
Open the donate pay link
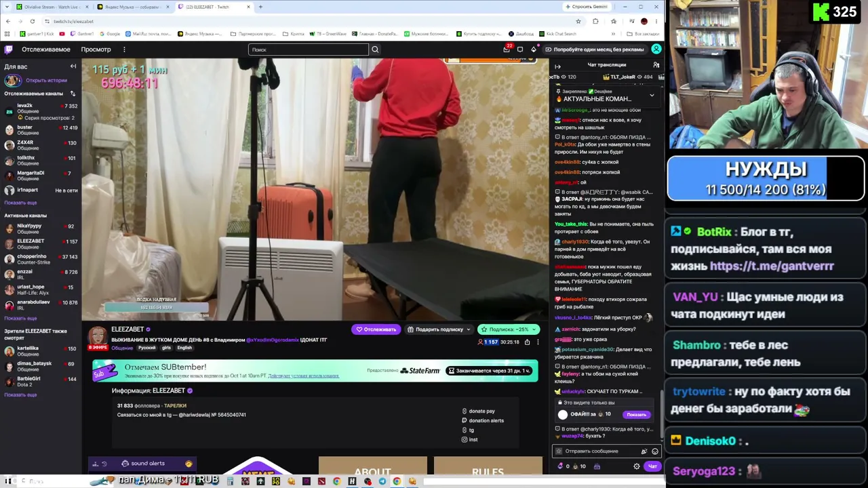[x=478, y=411]
